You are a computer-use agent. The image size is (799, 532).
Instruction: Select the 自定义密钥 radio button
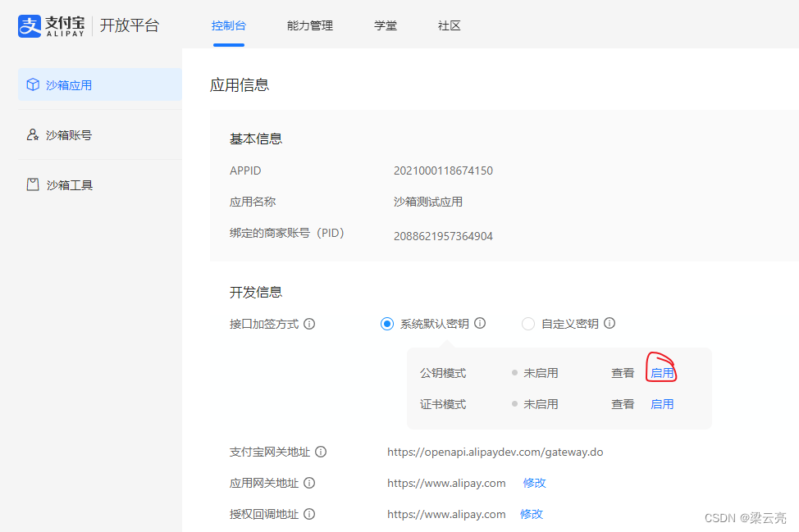[528, 324]
